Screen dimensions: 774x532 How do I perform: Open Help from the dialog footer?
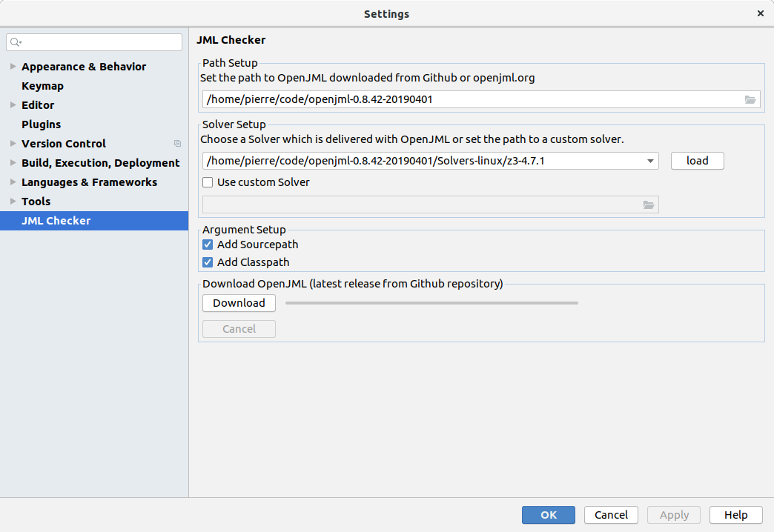(x=736, y=515)
